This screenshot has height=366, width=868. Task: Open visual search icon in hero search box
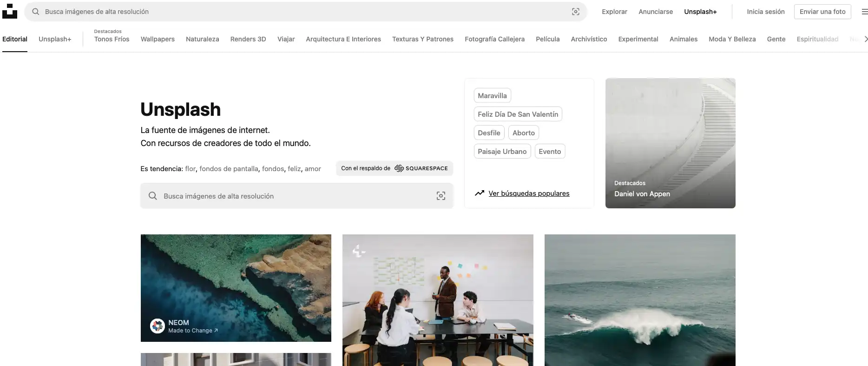441,196
